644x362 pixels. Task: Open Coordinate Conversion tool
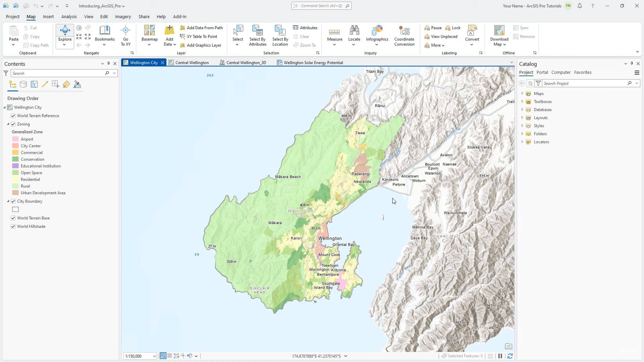click(x=404, y=31)
